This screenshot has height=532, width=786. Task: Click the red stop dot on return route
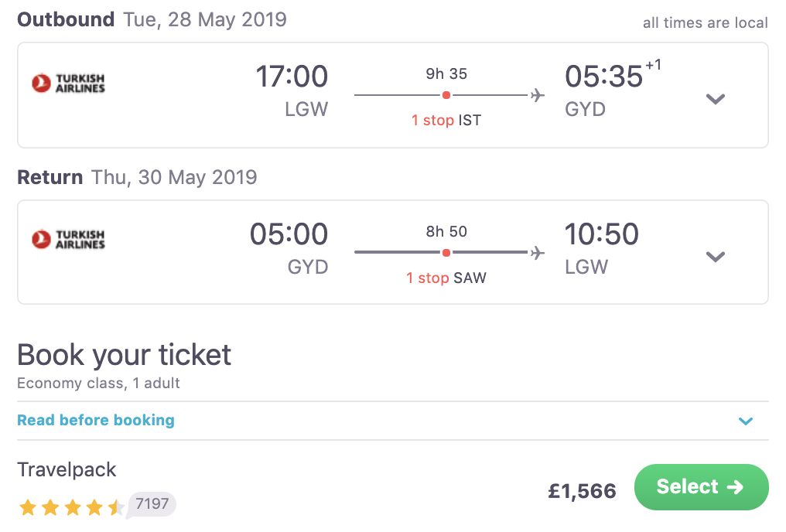tap(446, 253)
